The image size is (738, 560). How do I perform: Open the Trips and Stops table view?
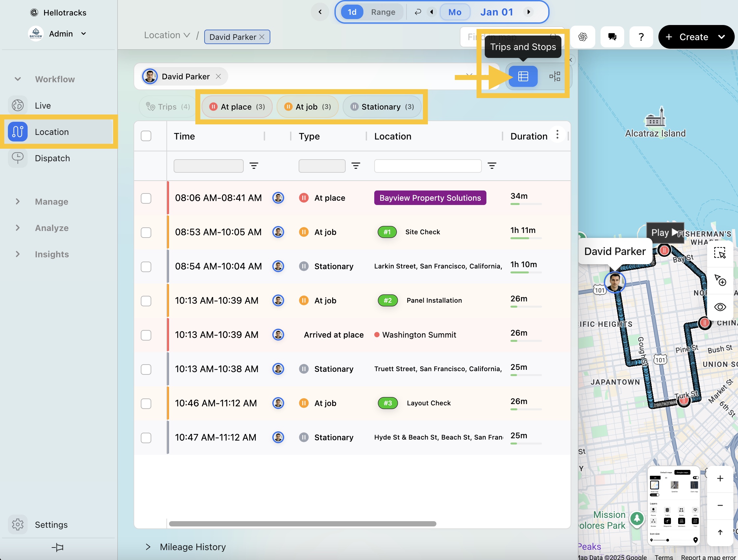click(523, 76)
